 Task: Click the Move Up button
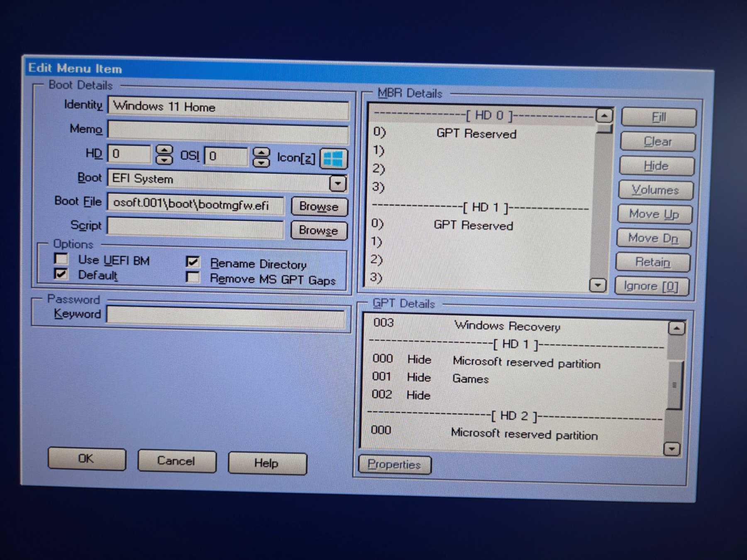(x=654, y=214)
